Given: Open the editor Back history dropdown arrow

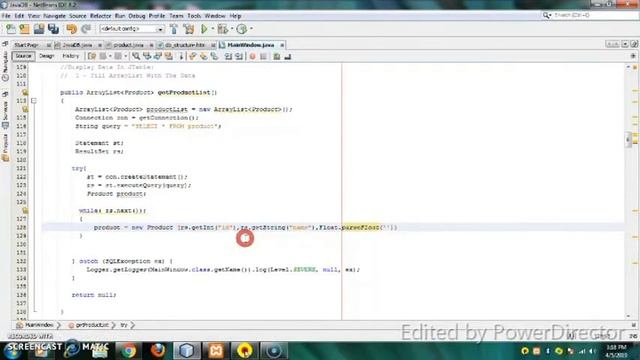Looking at the screenshot, I should point(110,56).
